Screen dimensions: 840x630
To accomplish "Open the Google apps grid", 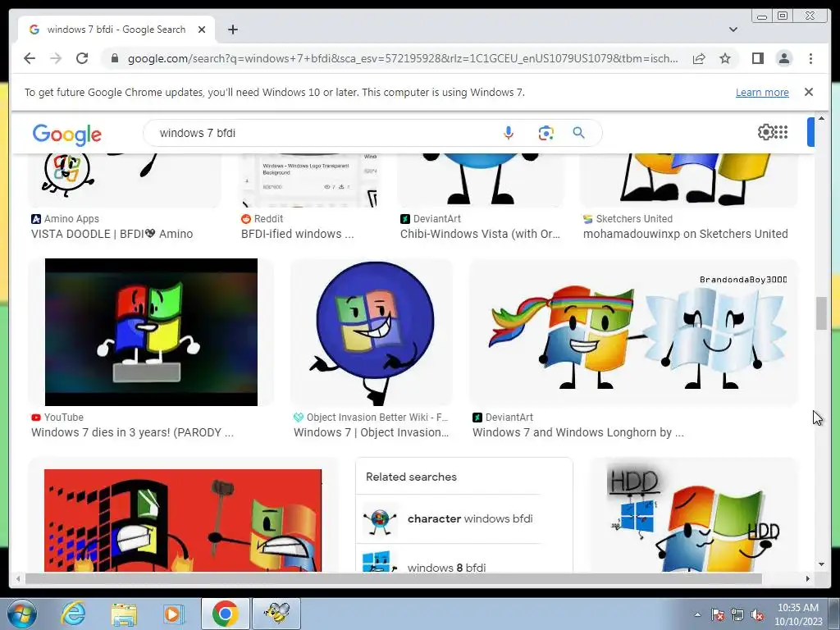I will pyautogui.click(x=782, y=132).
